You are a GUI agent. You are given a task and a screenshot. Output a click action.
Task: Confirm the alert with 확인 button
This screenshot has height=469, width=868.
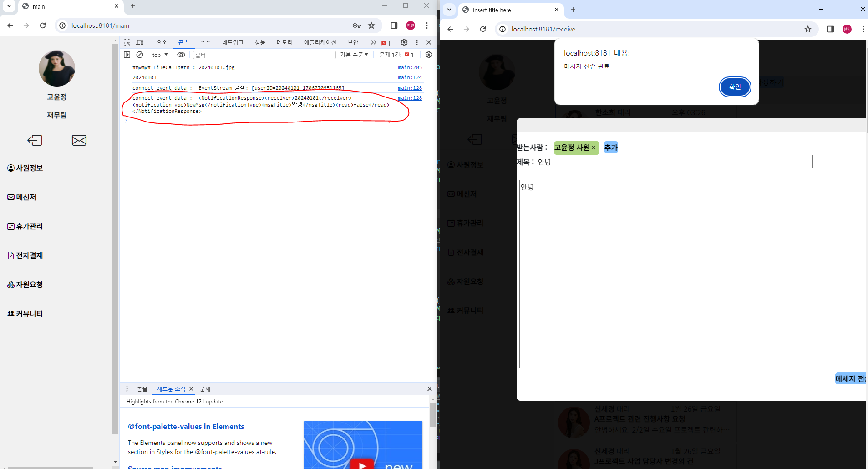coord(735,87)
